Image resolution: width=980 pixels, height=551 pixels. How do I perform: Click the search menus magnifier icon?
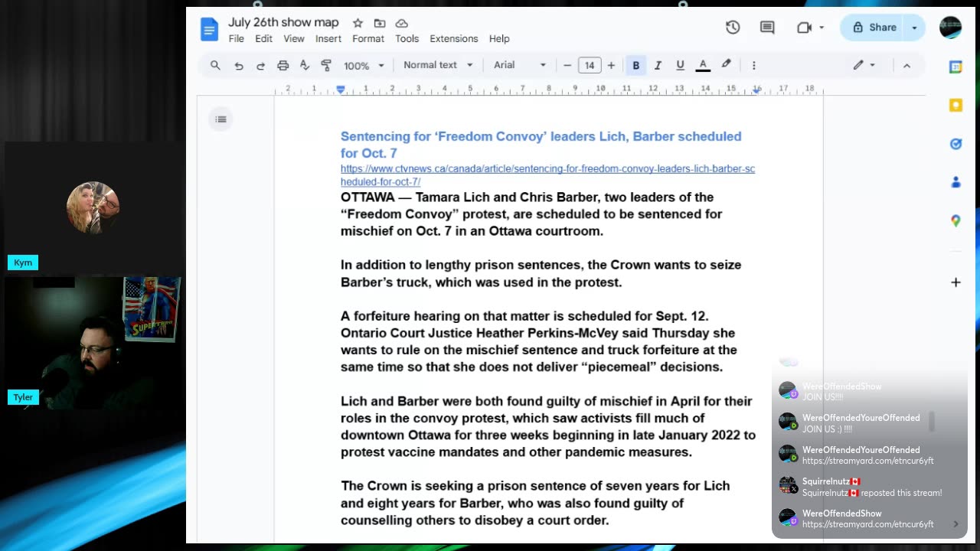click(215, 65)
